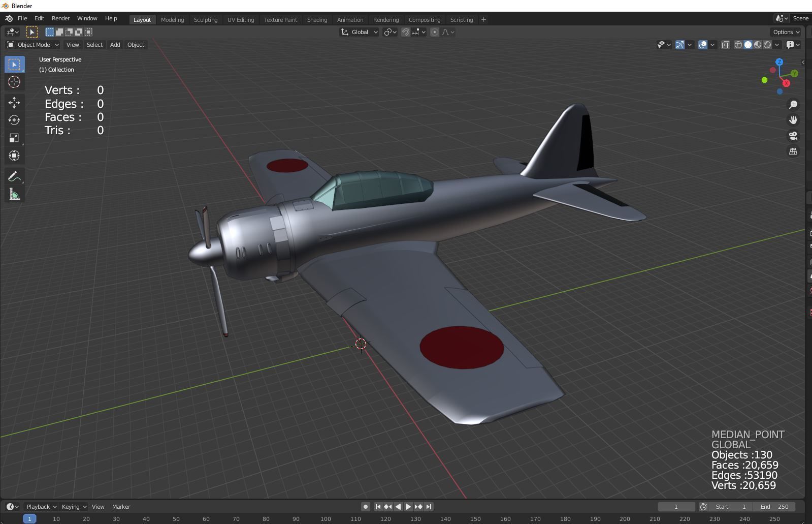Toggle snapping magnet icon
812x524 pixels.
(405, 32)
